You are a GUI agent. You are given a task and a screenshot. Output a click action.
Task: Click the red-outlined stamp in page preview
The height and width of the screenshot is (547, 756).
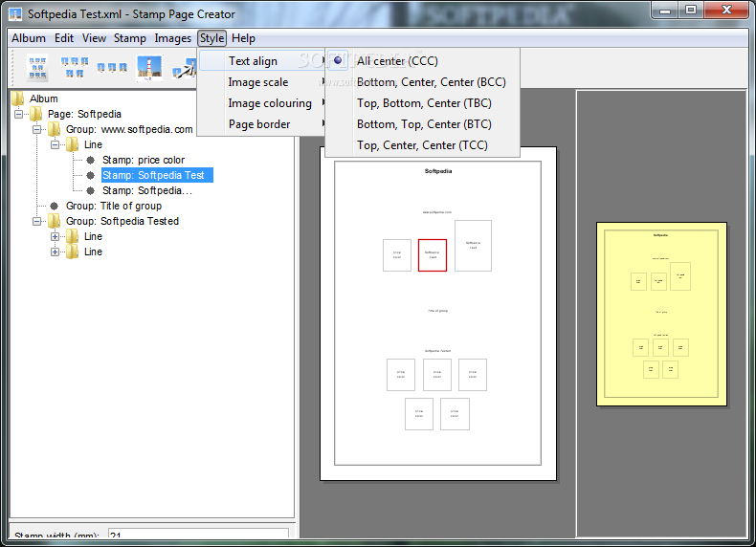pos(433,255)
